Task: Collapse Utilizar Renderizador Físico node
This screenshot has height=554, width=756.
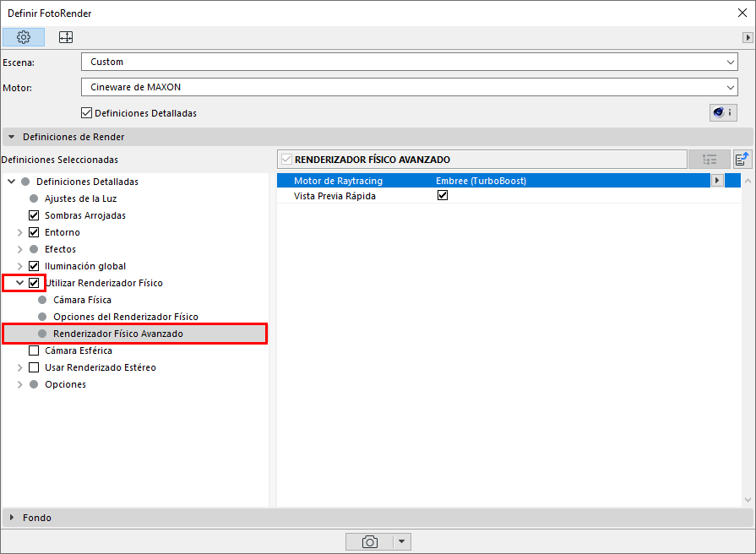Action: [x=19, y=283]
